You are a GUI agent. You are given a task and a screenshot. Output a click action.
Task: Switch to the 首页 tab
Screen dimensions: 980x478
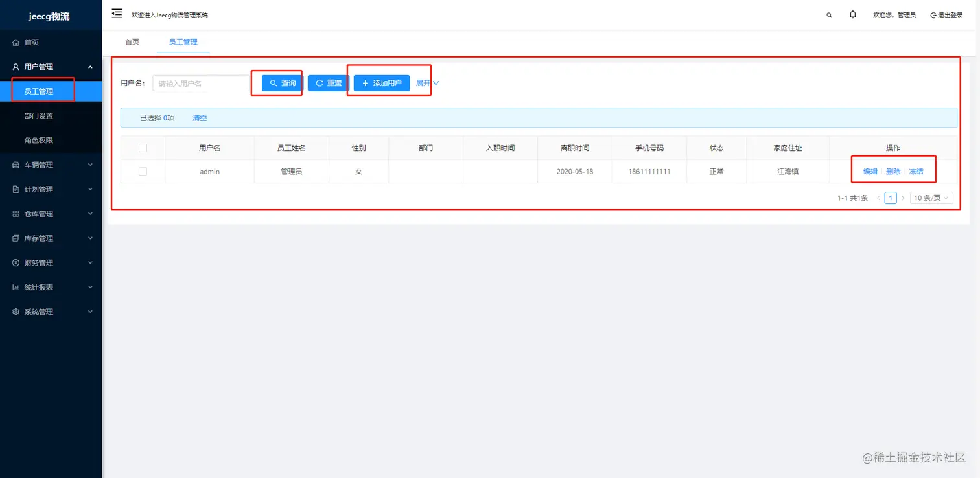(132, 42)
